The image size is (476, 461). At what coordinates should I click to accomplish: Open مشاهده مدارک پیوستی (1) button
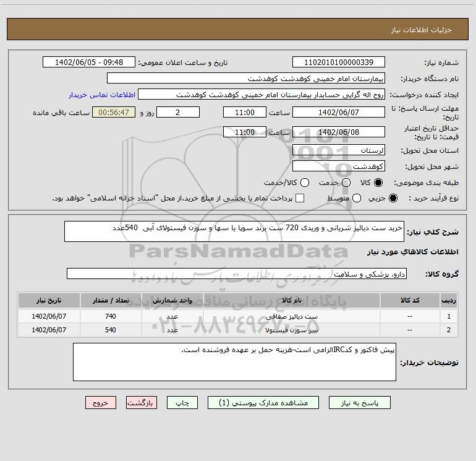coord(263,403)
